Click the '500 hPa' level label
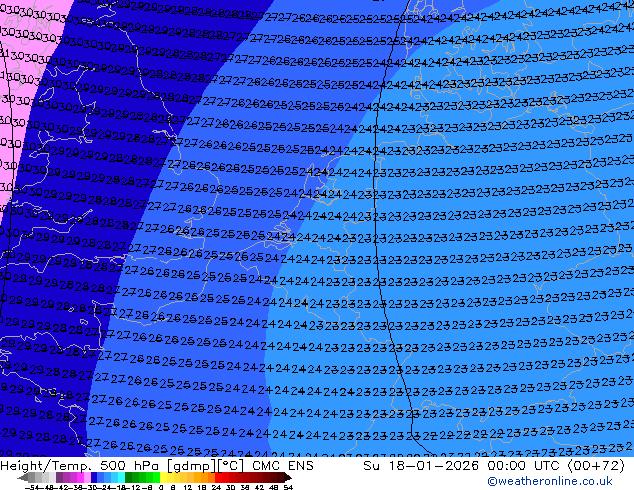 [130, 466]
